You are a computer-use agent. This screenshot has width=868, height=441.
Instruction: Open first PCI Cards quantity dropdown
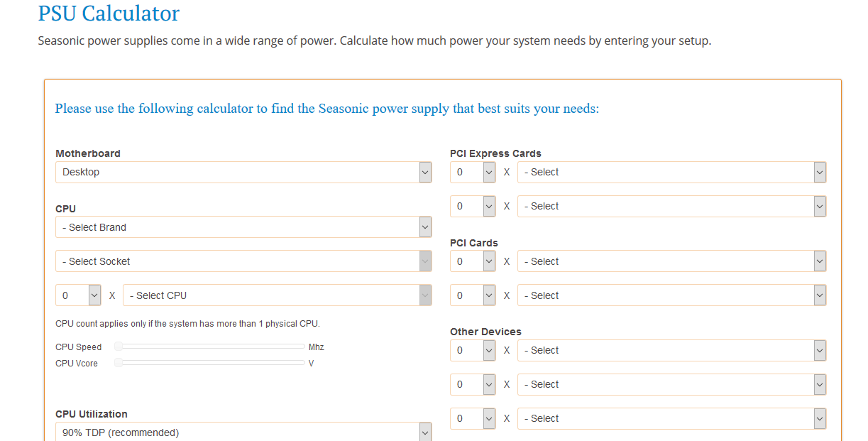(x=473, y=261)
